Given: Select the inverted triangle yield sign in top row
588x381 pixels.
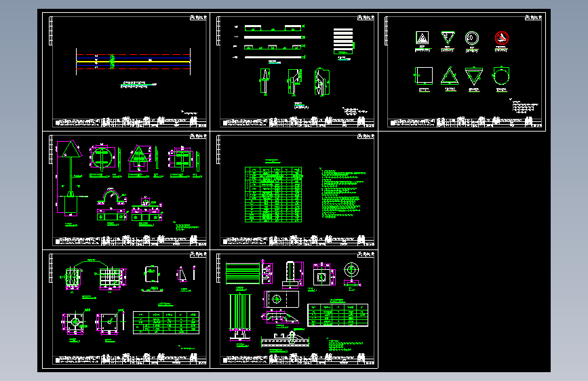Looking at the screenshot, I should pyautogui.click(x=448, y=37).
